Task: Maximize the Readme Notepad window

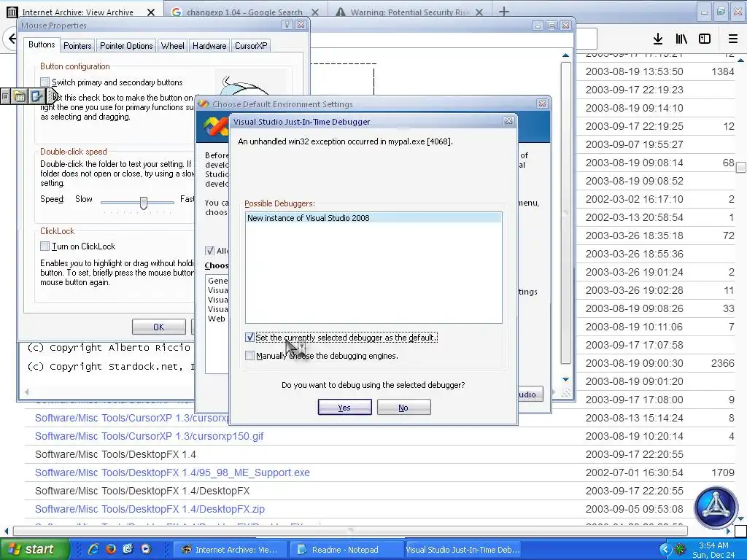Action: 551,26
